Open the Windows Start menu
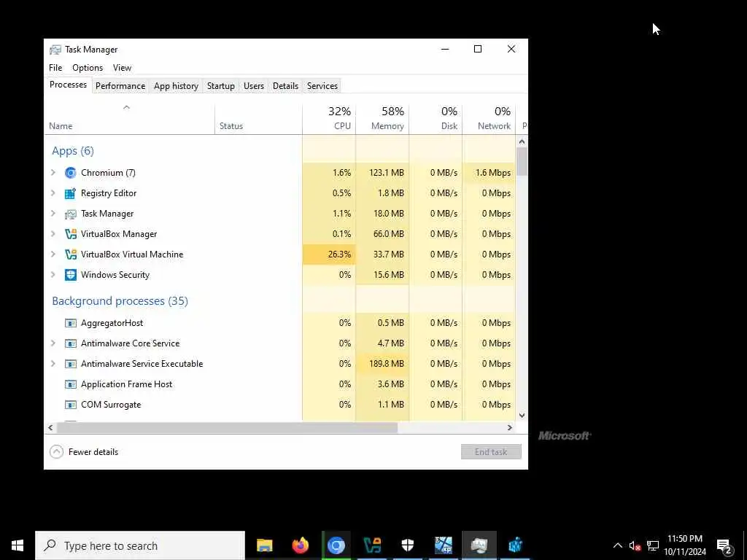This screenshot has width=747, height=560. coord(18,545)
